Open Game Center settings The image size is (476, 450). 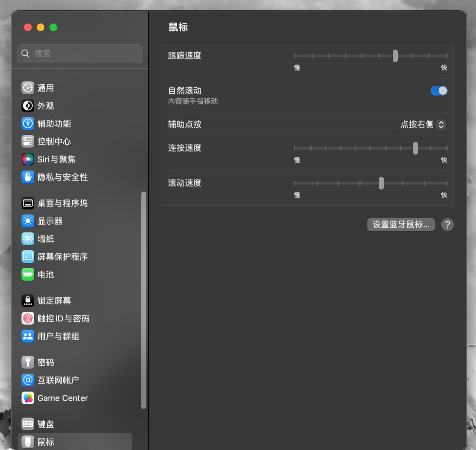pos(28,398)
